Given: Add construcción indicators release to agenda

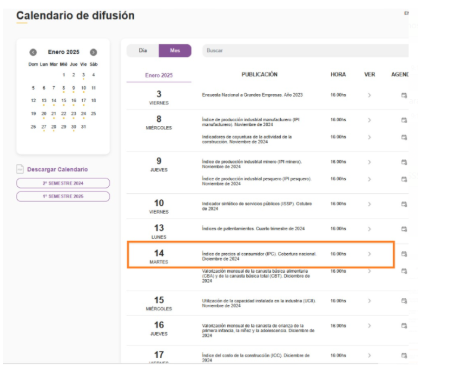Looking at the screenshot, I should click(404, 137).
